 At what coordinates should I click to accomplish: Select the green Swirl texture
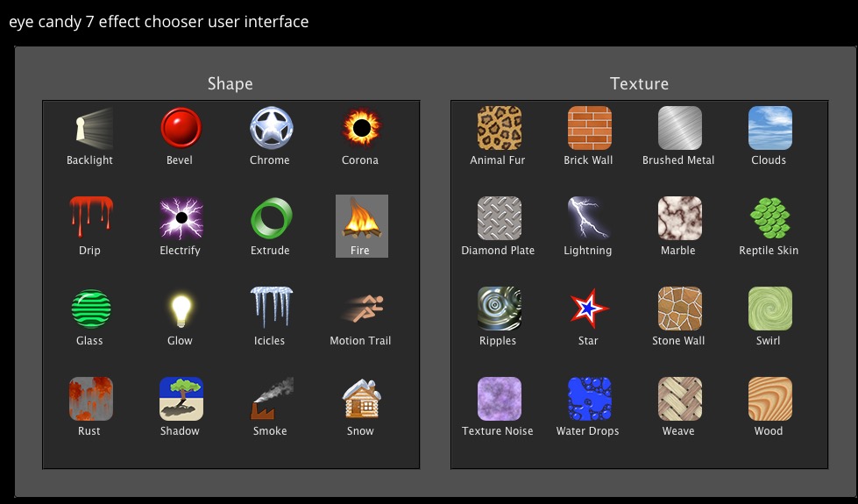click(x=769, y=309)
